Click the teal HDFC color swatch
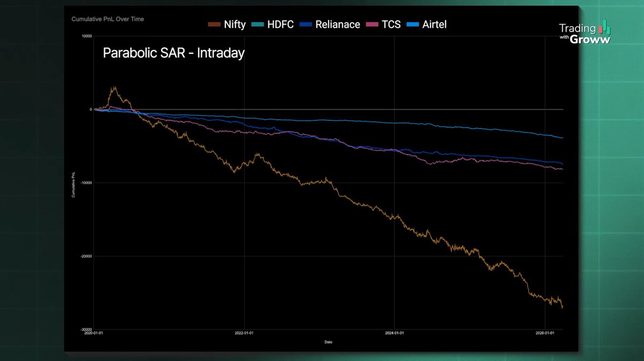The width and height of the screenshot is (644, 361). point(258,25)
